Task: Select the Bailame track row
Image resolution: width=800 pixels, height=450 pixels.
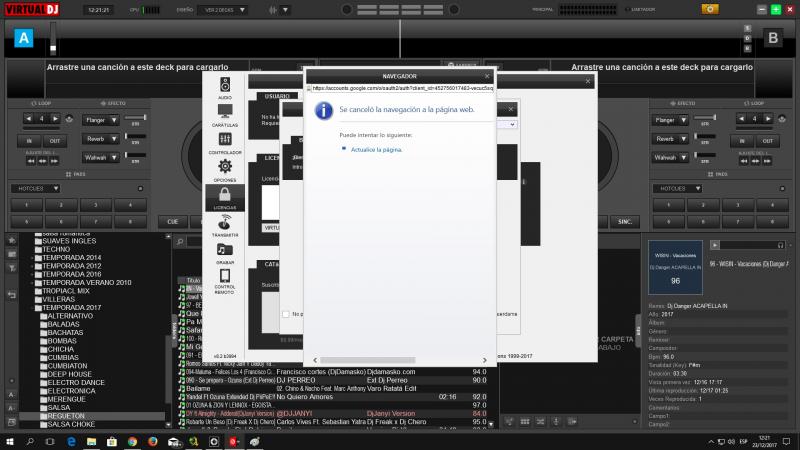Action: click(x=332, y=388)
